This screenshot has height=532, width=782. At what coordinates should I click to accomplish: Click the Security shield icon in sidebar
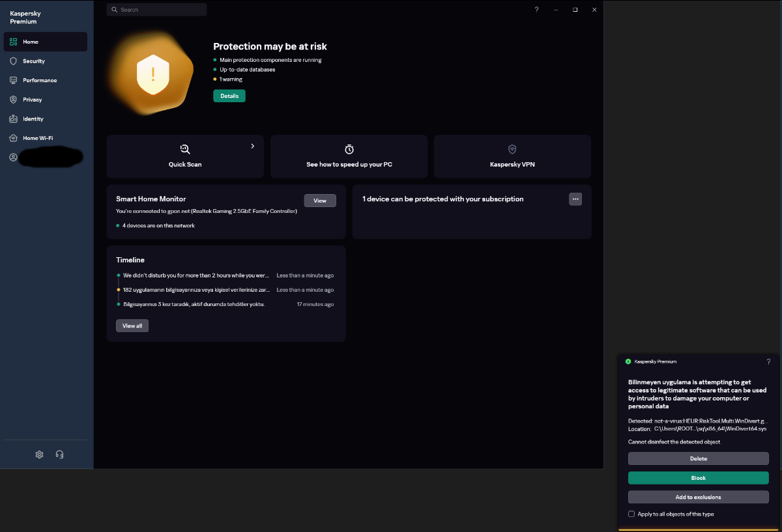click(x=13, y=61)
